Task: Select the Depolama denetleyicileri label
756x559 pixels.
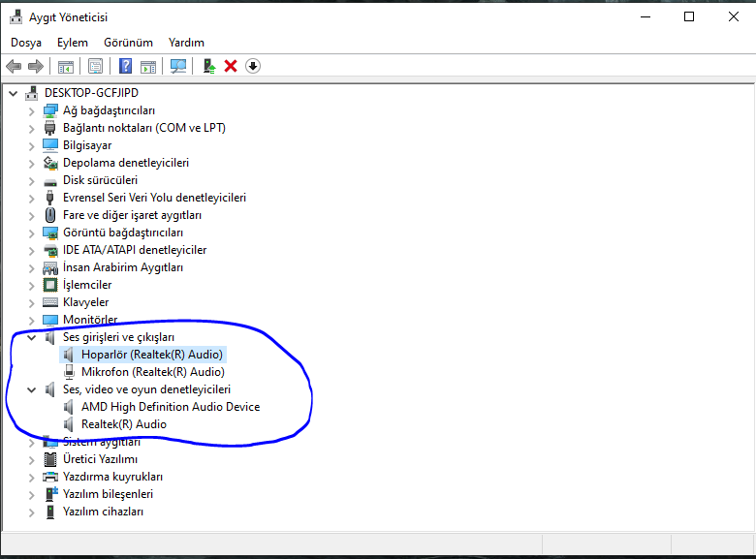Action: tap(126, 163)
